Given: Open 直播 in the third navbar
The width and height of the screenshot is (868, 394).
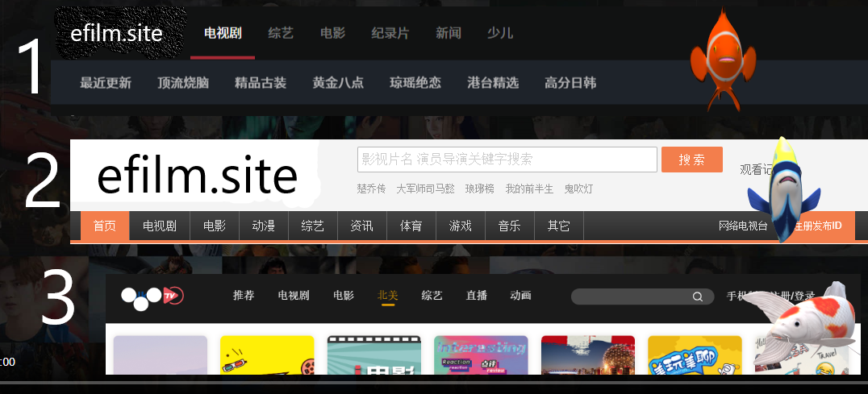Looking at the screenshot, I should [x=476, y=296].
